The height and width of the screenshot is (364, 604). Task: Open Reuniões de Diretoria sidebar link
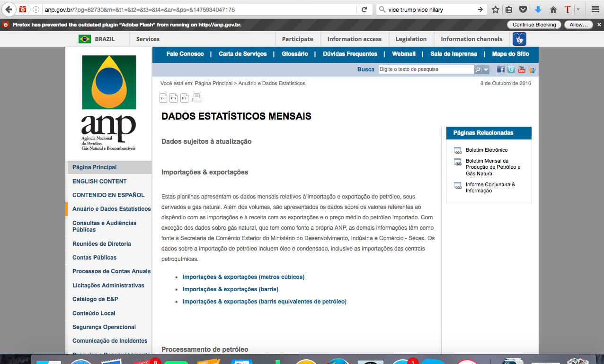pos(102,244)
